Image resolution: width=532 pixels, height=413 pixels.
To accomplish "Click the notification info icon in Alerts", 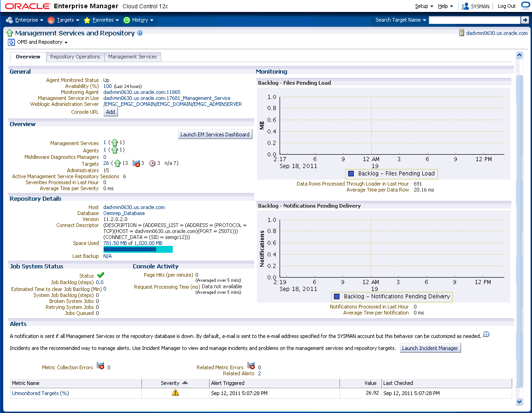I will (486, 335).
